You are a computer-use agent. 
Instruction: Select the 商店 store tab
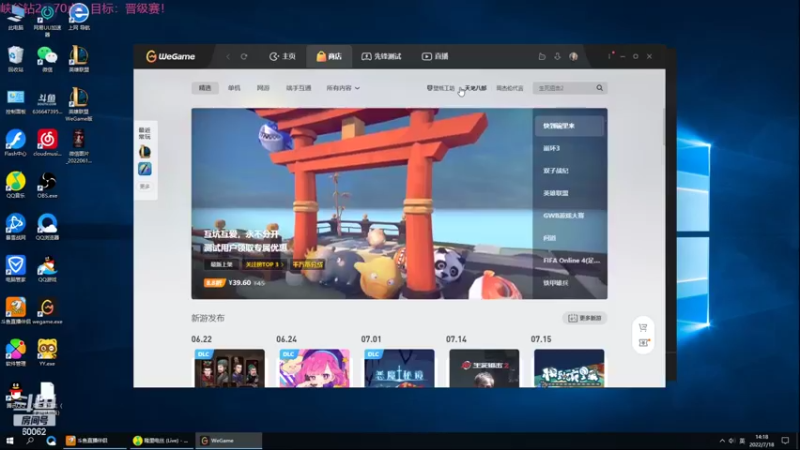click(329, 57)
